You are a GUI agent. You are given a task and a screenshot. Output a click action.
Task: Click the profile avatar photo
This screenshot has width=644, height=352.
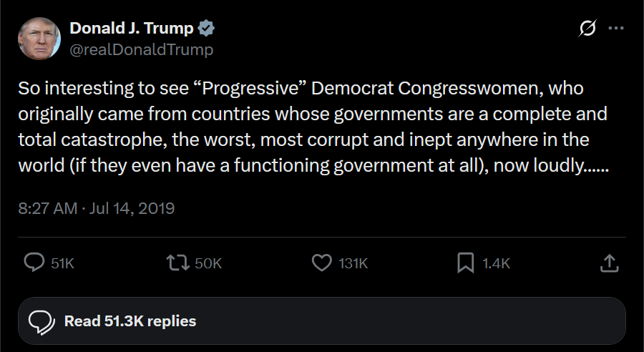point(39,39)
